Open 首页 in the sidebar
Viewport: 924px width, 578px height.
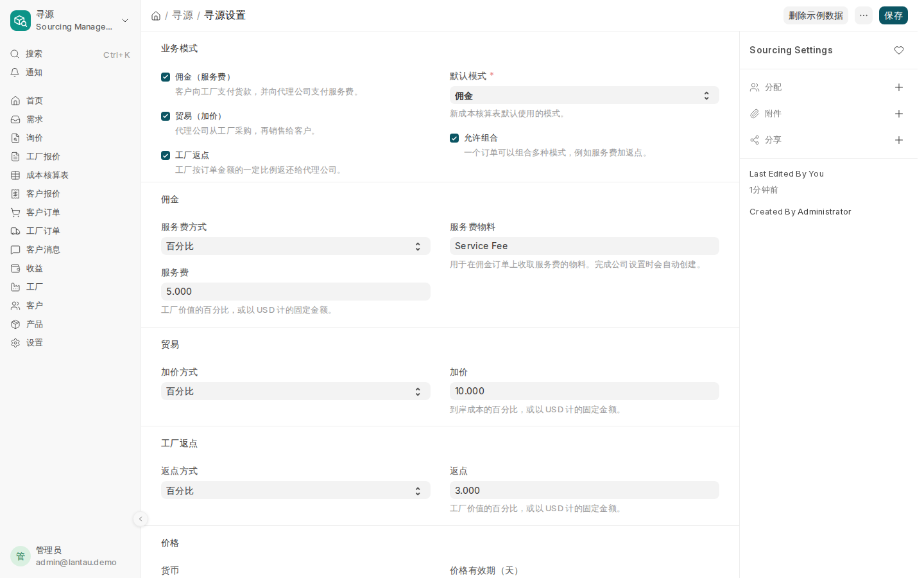pos(71,101)
